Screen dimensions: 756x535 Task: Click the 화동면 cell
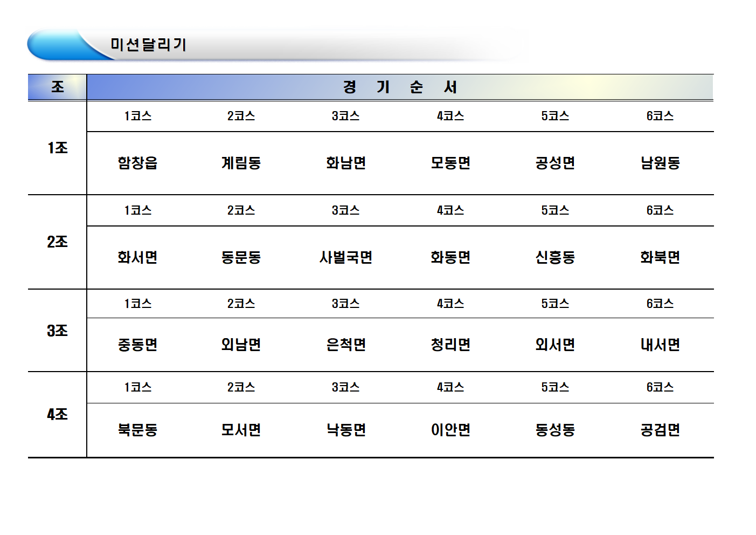450,257
